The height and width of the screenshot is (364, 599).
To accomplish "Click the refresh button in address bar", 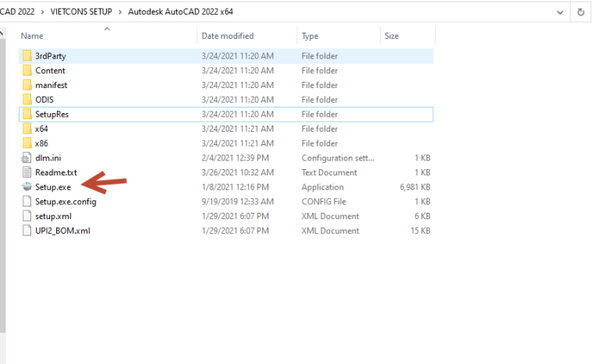I will [x=581, y=12].
